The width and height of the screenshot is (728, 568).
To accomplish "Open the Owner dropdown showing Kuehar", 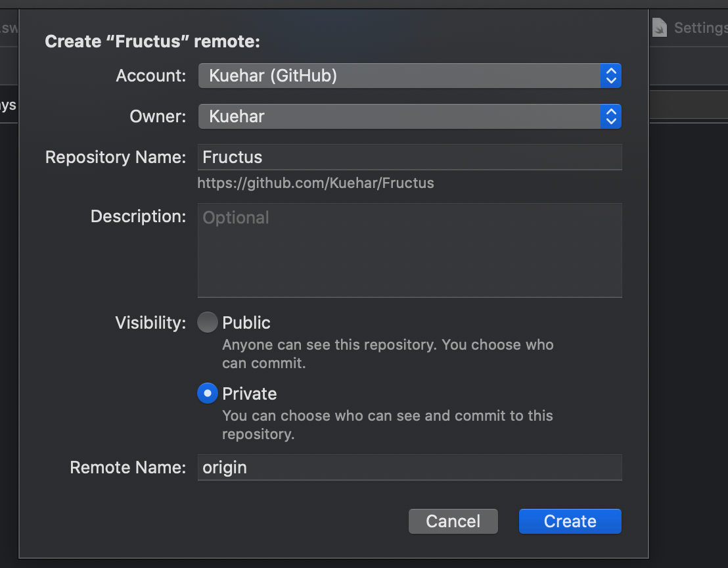I will click(409, 116).
